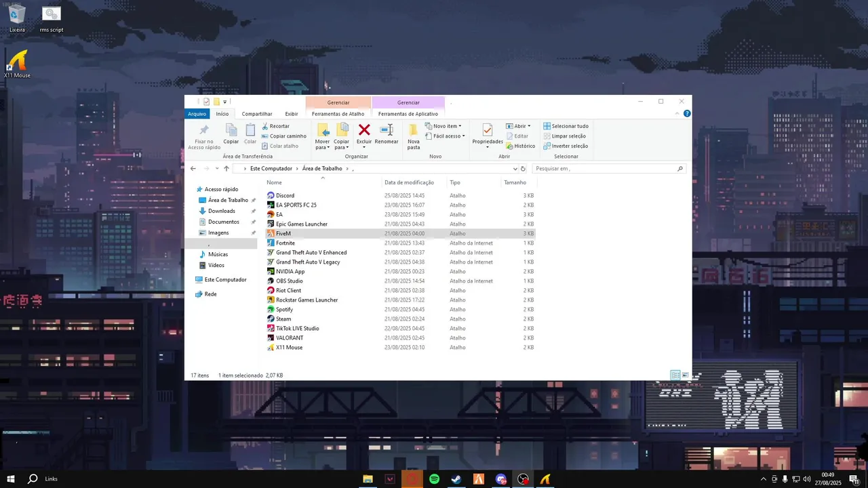Select Documentos in the navigation pane
This screenshot has width=868, height=488.
click(x=223, y=222)
